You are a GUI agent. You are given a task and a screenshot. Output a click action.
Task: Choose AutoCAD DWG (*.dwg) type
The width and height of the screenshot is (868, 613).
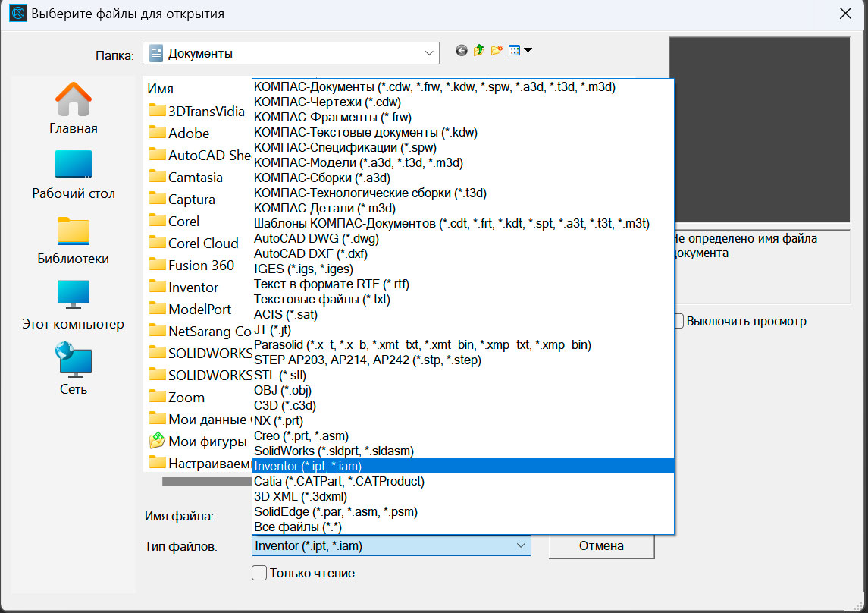pos(462,239)
